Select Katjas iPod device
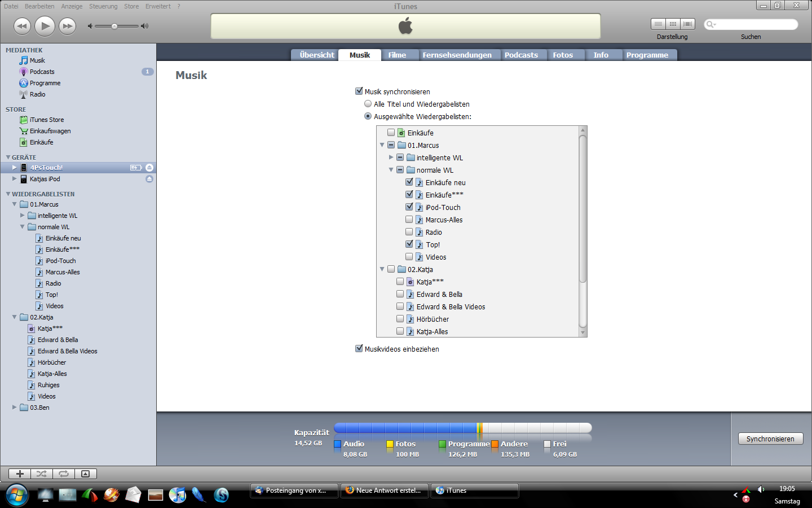812x508 pixels. pos(45,179)
